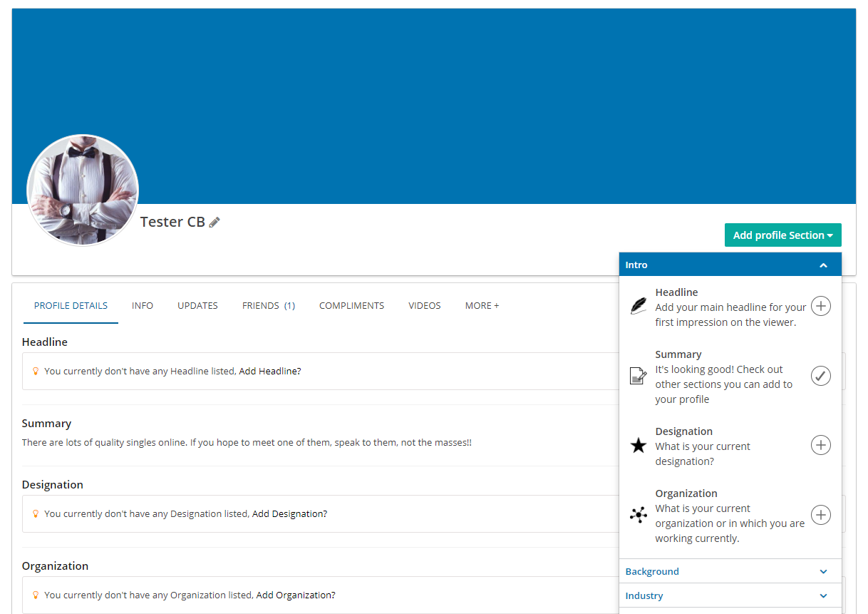Screen dimensions: 868x614
Task: Click the plus circle to add Designation
Action: (x=821, y=446)
